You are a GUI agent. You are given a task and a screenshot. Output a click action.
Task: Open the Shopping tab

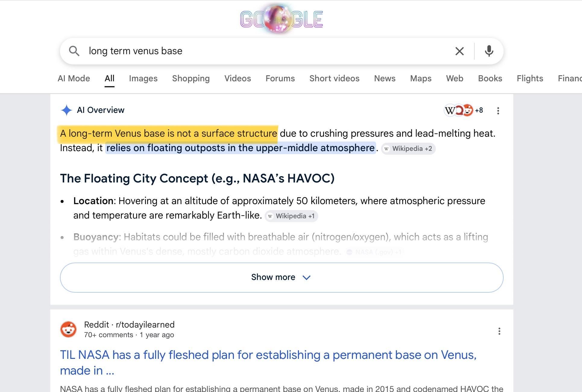(x=191, y=78)
